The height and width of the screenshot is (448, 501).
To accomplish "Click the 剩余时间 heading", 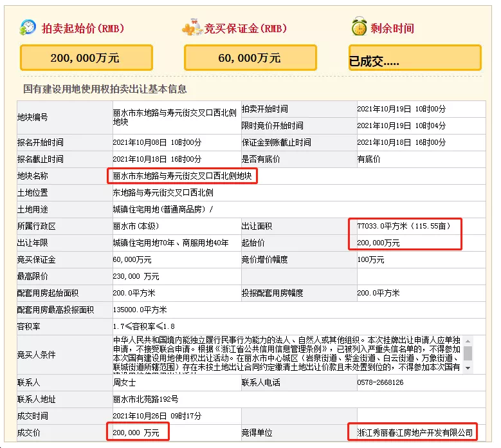I will (392, 28).
